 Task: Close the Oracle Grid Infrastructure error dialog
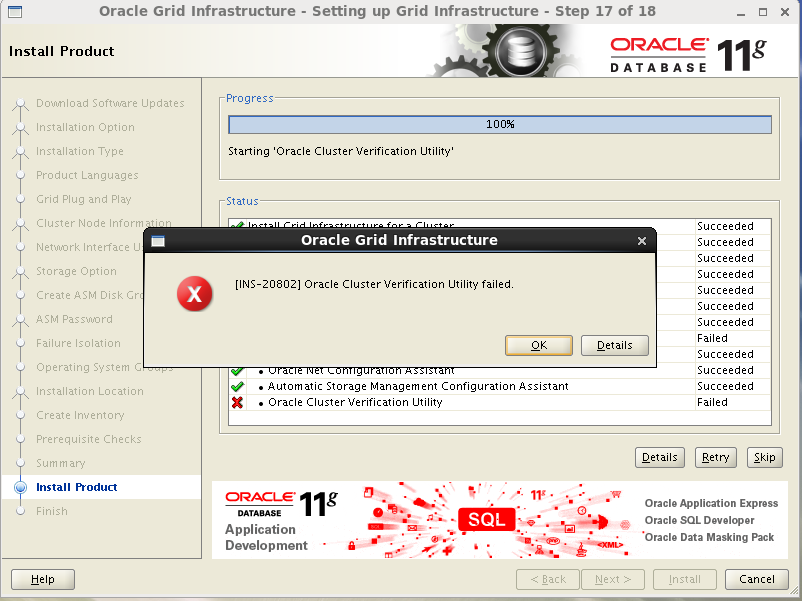pyautogui.click(x=642, y=240)
